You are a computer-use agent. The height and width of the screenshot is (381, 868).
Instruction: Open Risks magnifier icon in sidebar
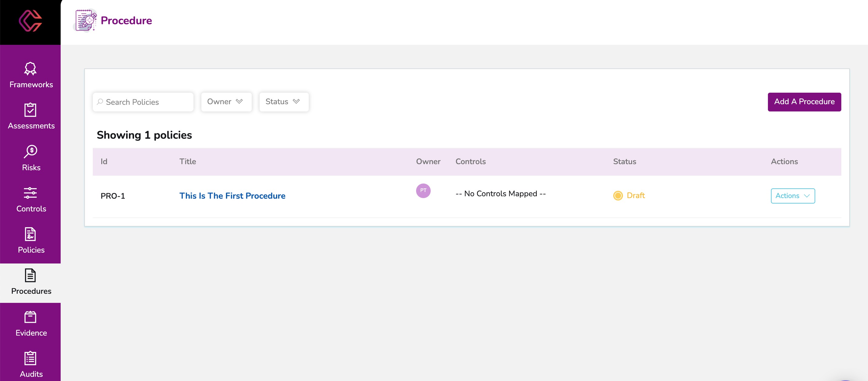[30, 151]
